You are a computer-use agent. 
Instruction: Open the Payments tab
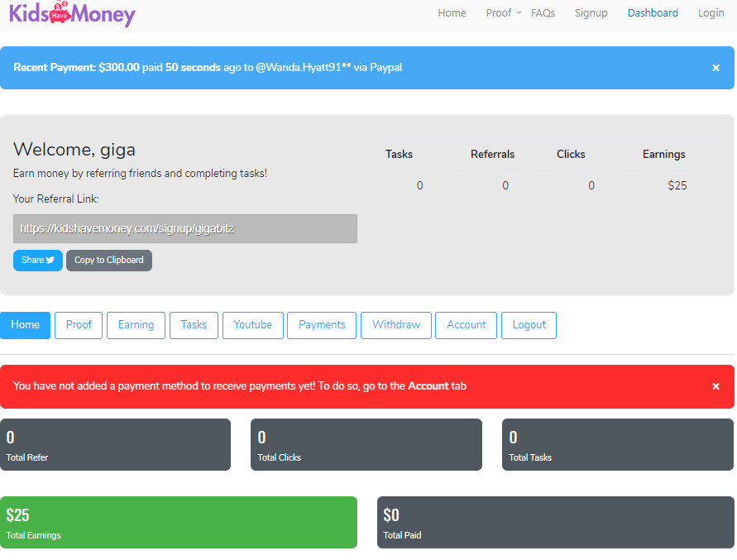(x=322, y=325)
